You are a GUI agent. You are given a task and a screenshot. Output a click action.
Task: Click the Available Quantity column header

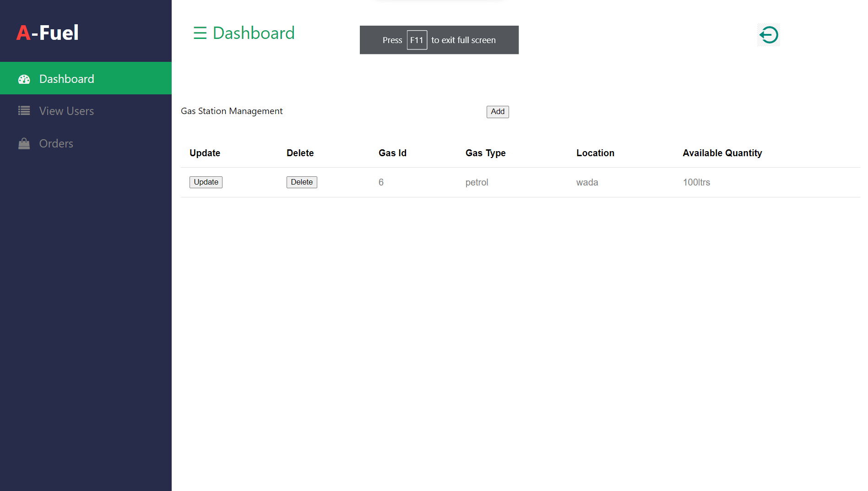tap(722, 153)
